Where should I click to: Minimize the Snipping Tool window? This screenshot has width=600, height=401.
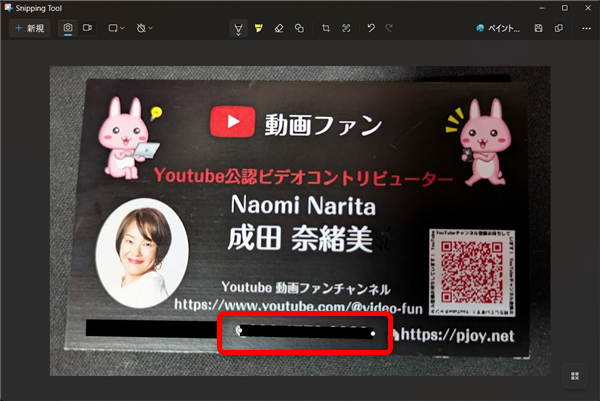click(x=542, y=8)
